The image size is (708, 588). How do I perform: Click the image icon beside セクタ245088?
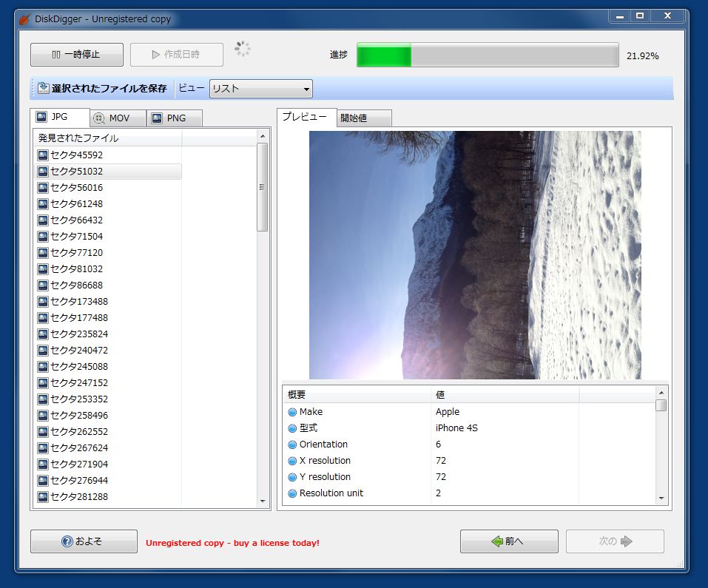[x=43, y=366]
